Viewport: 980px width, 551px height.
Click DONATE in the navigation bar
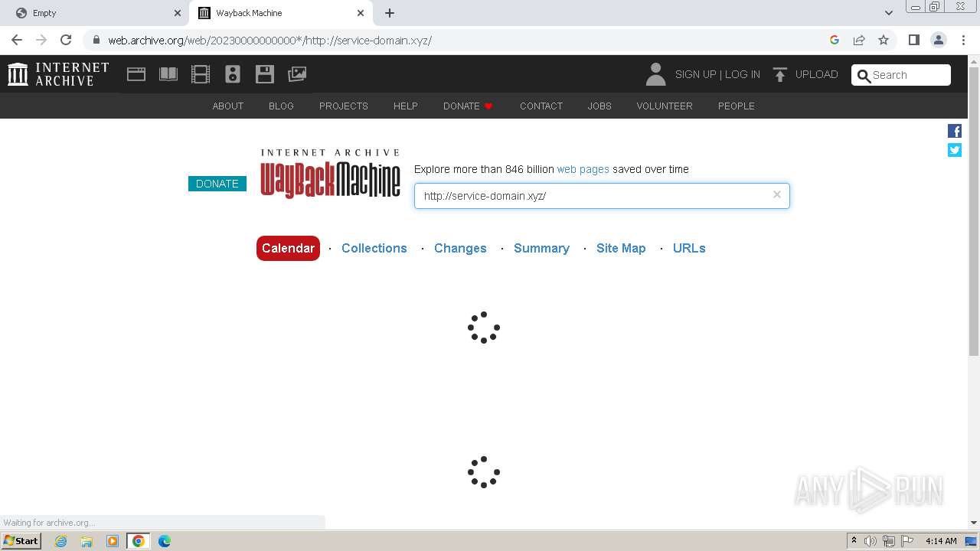pos(468,106)
